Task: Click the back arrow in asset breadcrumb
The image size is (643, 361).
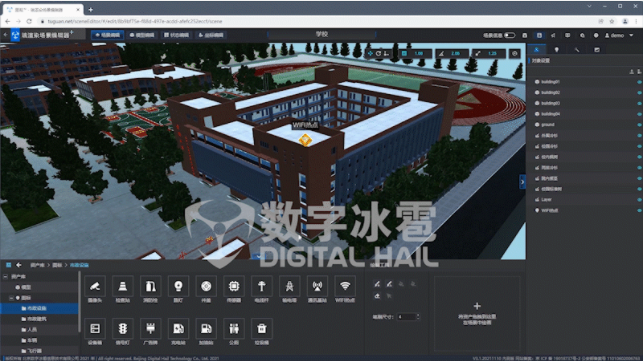Action: pos(19,265)
